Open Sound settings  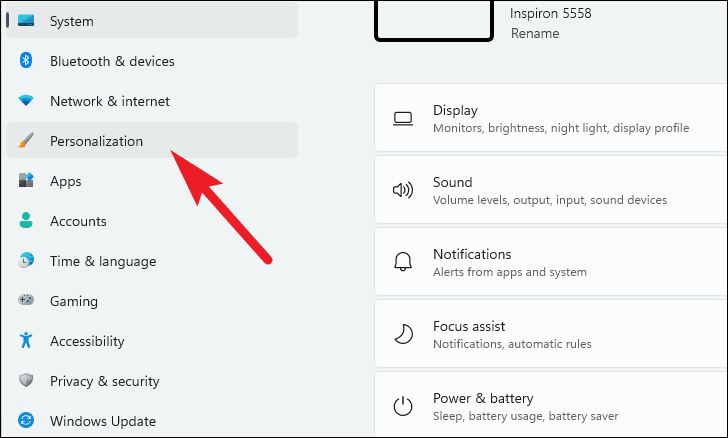(550, 191)
